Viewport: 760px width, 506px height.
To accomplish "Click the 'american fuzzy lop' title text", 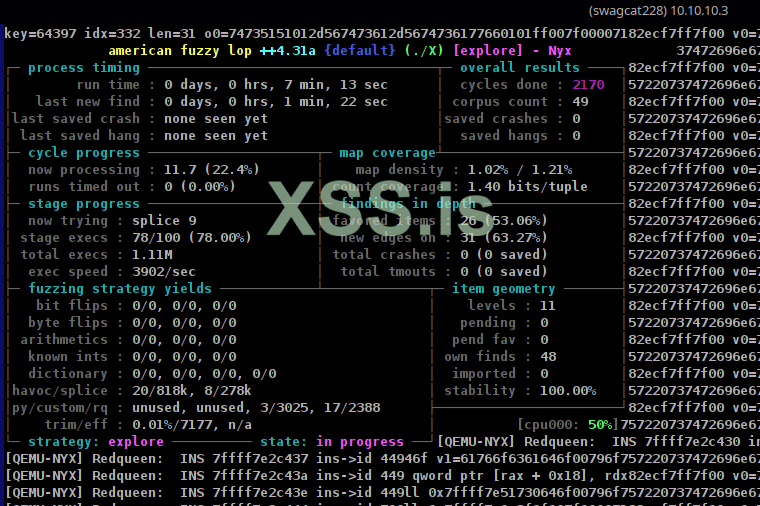I will (x=180, y=50).
